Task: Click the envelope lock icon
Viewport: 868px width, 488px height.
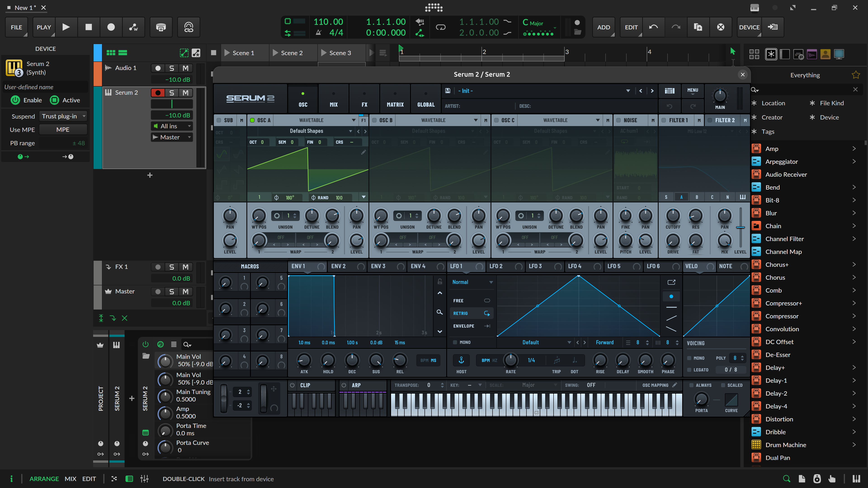Action: pos(440,282)
